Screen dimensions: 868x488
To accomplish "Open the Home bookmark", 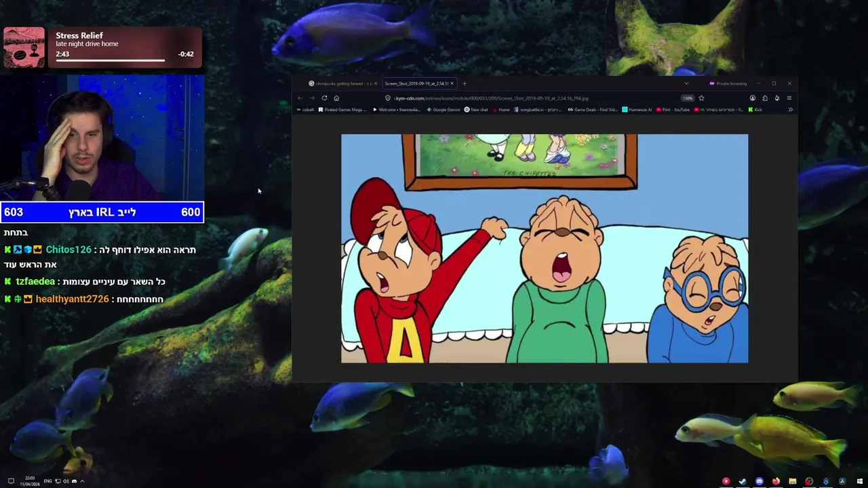I will [501, 110].
